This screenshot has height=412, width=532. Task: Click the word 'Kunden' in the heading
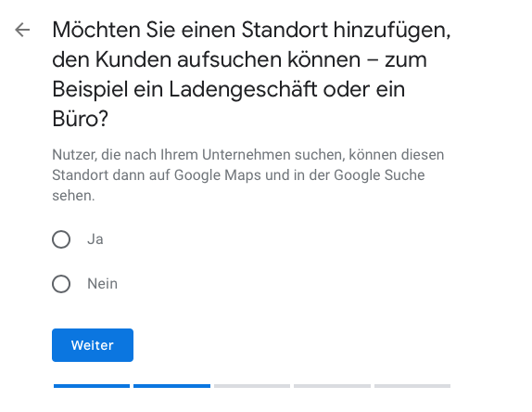[133, 59]
